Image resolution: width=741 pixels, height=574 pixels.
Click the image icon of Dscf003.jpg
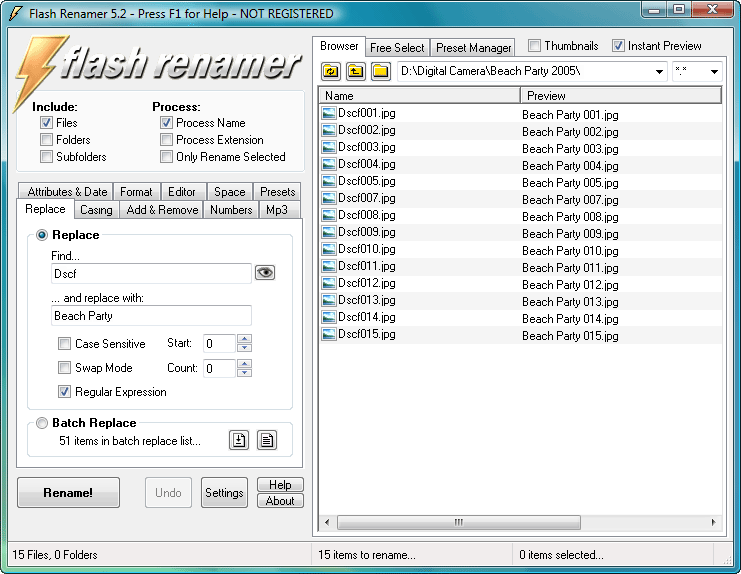[x=328, y=147]
